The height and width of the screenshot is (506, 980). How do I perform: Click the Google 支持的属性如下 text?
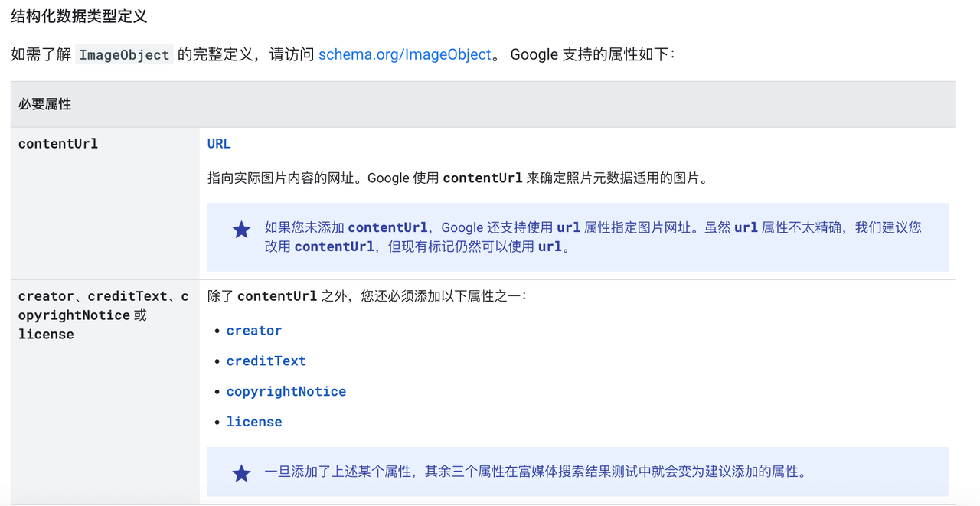pos(593,54)
